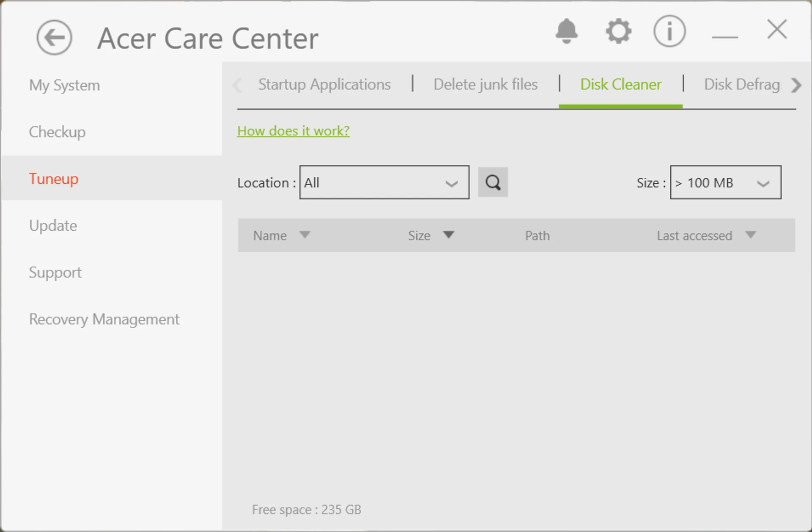Open the settings gear
The image size is (812, 532).
[618, 31]
